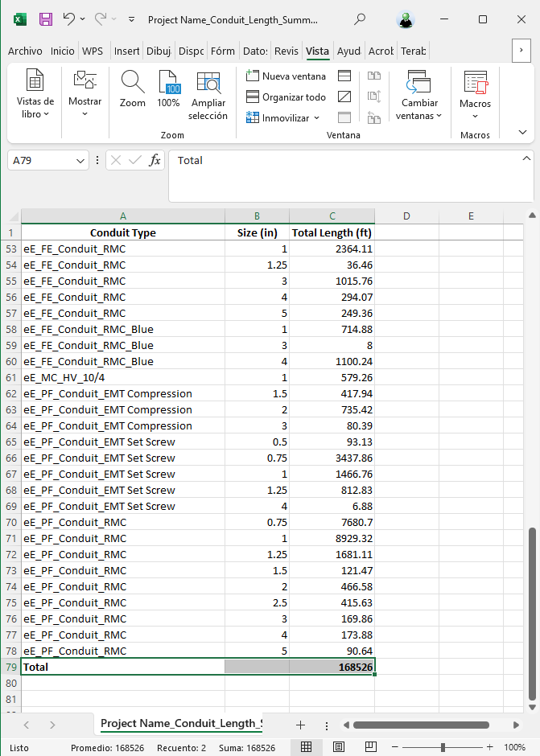Click Nueva ventana button
This screenshot has width=540, height=756.
(x=286, y=76)
